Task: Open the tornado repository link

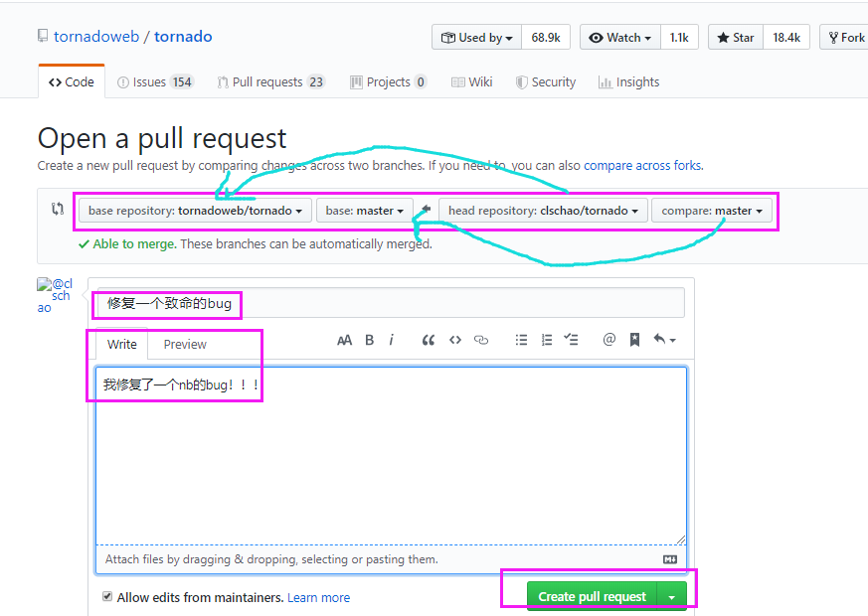Action: pyautogui.click(x=183, y=37)
